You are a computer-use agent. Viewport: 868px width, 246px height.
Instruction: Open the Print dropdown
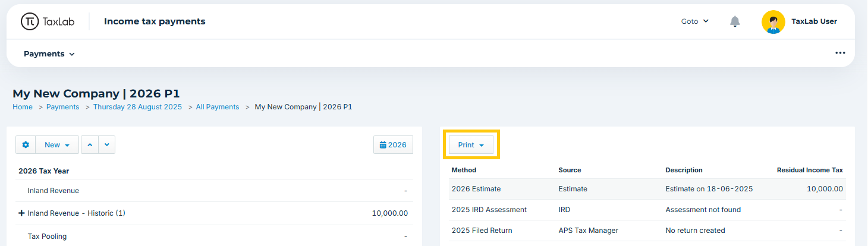pos(471,145)
